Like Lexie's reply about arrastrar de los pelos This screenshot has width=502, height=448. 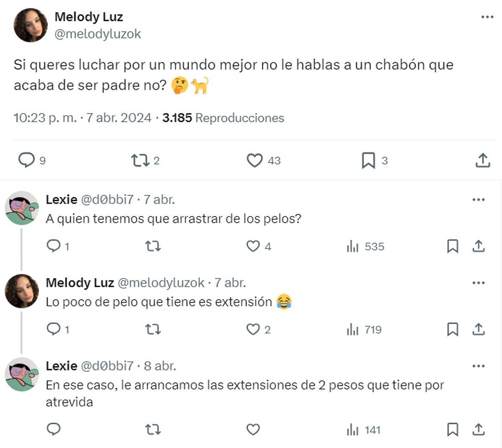[x=253, y=246]
